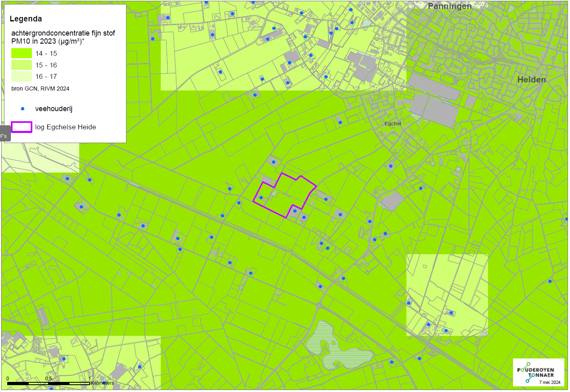Click the blue veehouderij dot in legend
The image size is (570, 392).
(23, 109)
